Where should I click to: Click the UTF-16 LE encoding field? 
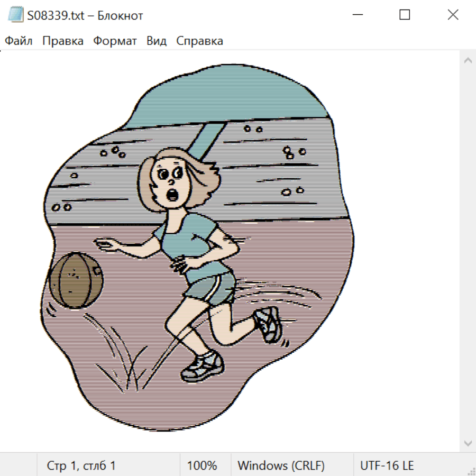point(387,466)
